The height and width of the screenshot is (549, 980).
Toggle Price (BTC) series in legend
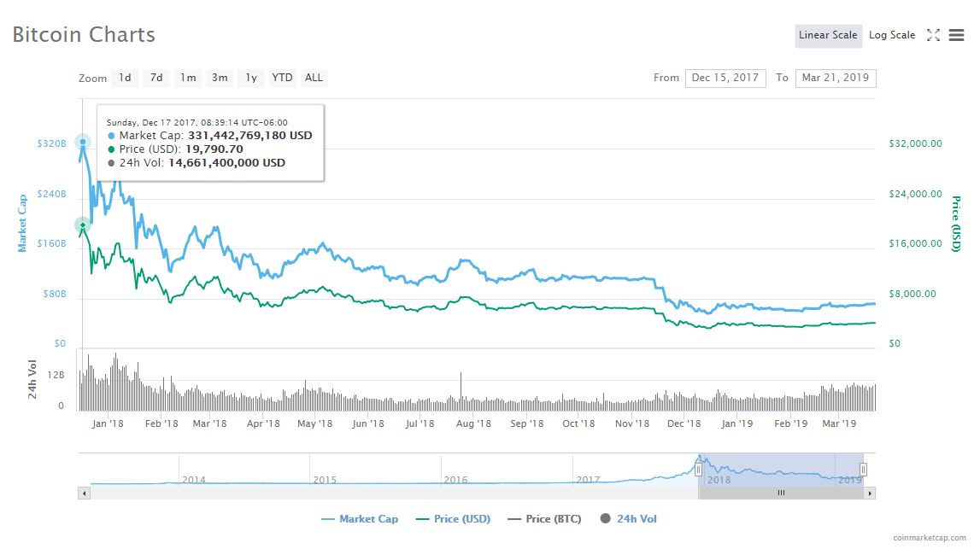click(544, 518)
